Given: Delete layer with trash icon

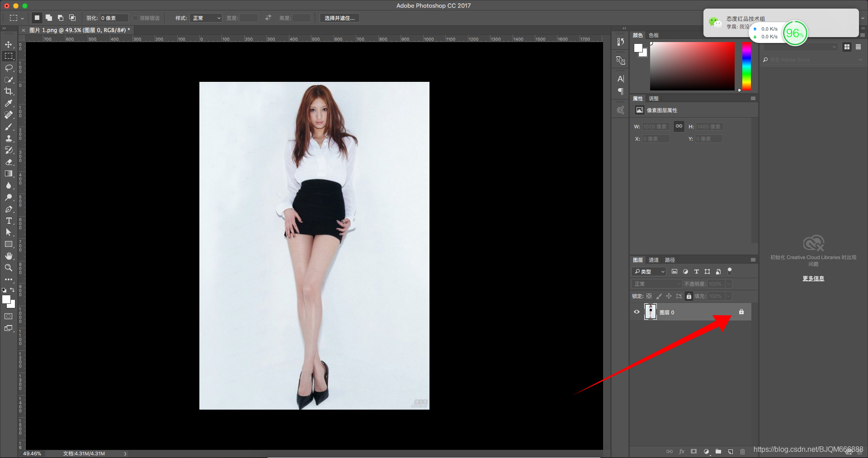Looking at the screenshot, I should coord(742,451).
